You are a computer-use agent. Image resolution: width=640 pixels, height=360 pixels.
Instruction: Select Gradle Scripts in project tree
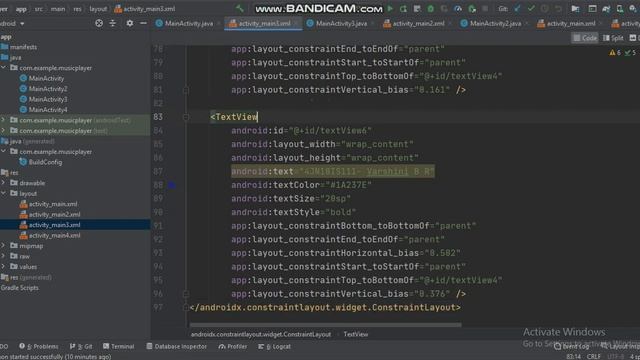click(20, 288)
